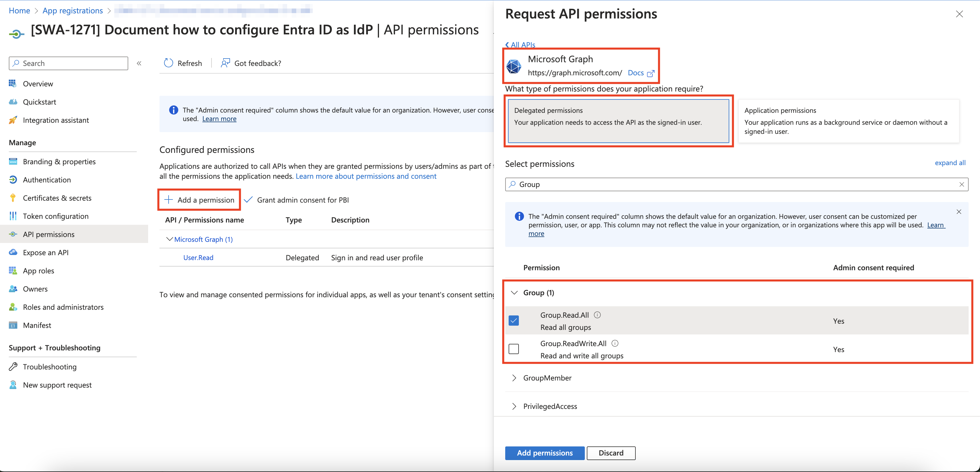
Task: Click Learn more in left info banner
Action: tap(219, 119)
